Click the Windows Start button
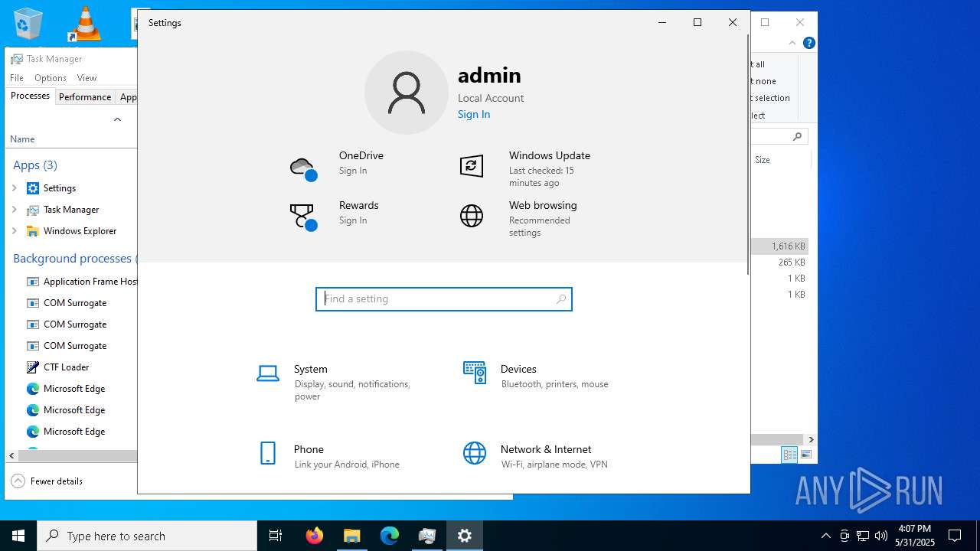The width and height of the screenshot is (980, 551). [18, 536]
